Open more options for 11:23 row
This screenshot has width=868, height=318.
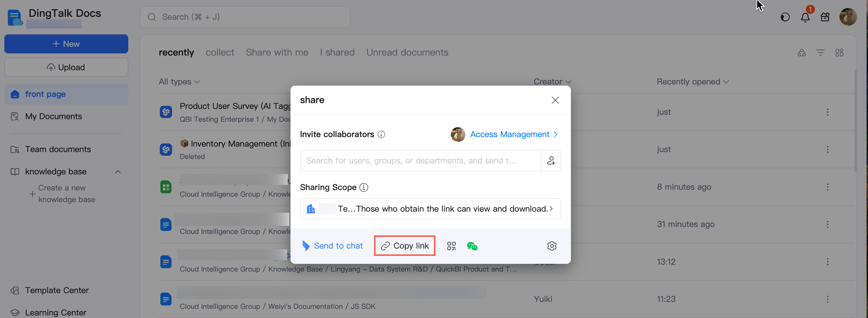[x=827, y=299]
